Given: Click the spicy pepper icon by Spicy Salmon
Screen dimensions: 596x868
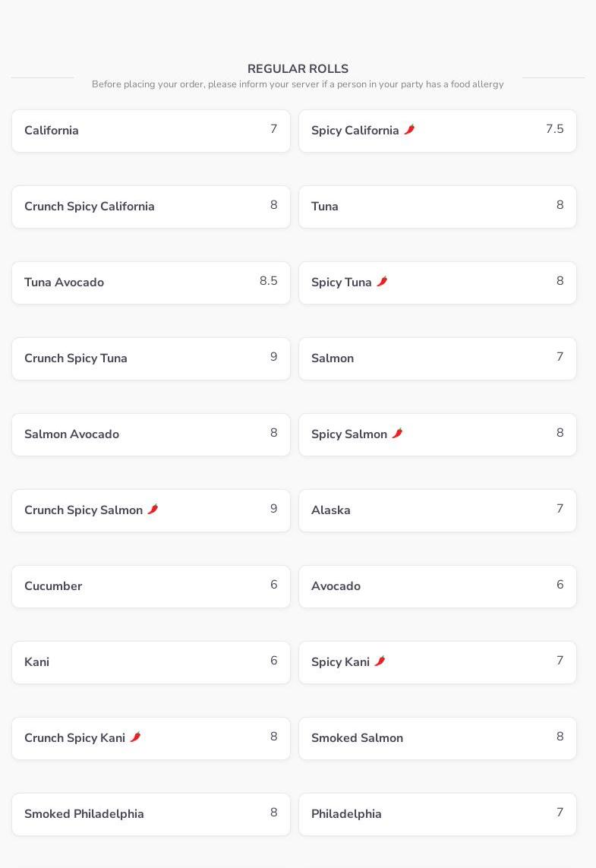Looking at the screenshot, I should (x=397, y=434).
